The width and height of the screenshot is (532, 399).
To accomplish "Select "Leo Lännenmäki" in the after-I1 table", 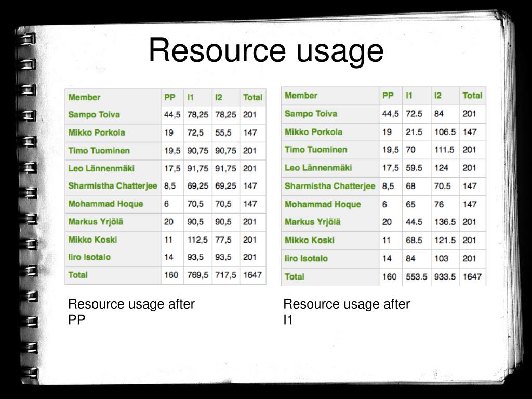I will tap(318, 168).
